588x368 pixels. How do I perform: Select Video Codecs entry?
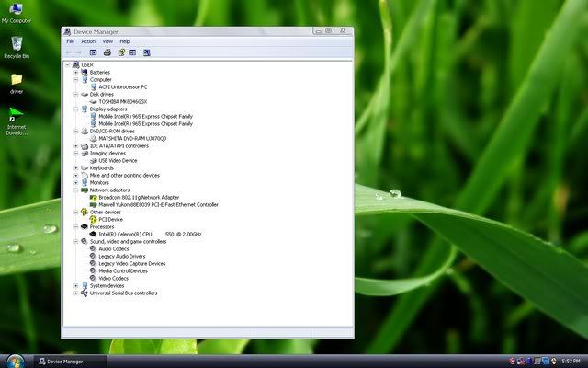[x=113, y=278]
